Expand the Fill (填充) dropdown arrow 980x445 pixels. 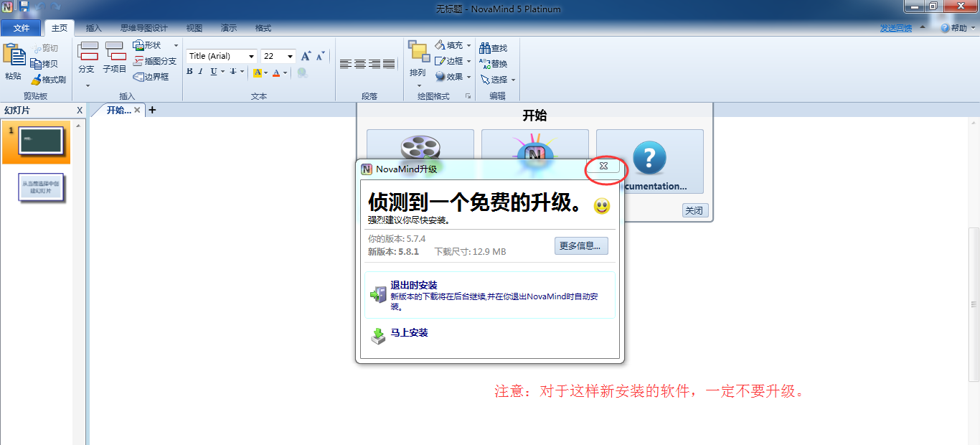tap(468, 45)
